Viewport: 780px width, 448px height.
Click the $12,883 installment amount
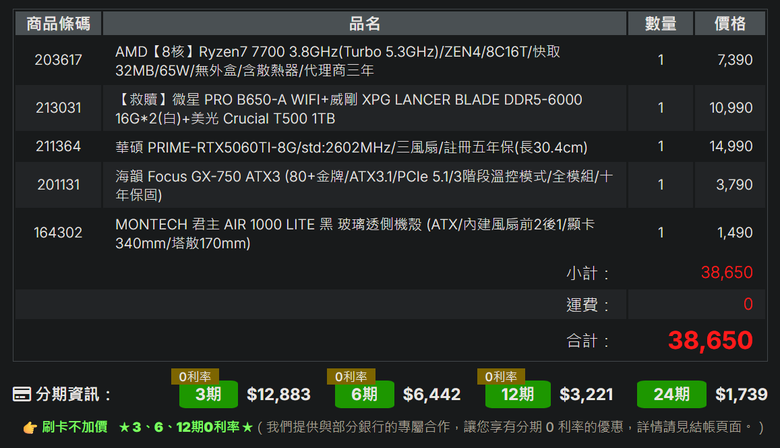[x=279, y=394]
